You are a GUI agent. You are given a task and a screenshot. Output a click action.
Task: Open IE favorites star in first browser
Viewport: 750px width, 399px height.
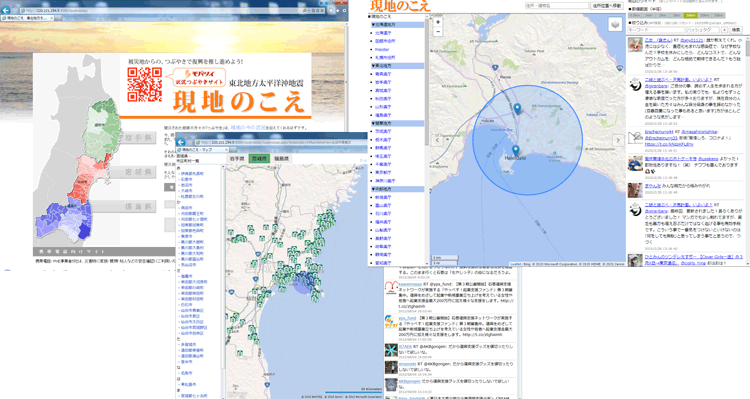point(338,11)
